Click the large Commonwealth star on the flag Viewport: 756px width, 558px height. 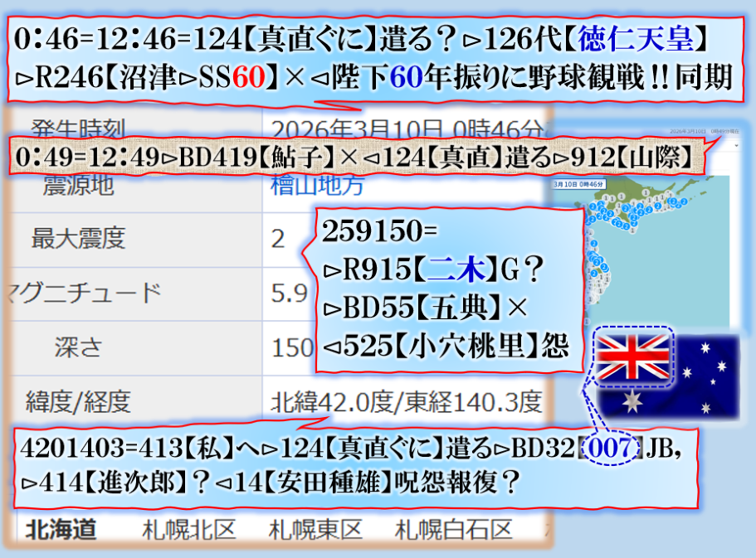coord(634,402)
